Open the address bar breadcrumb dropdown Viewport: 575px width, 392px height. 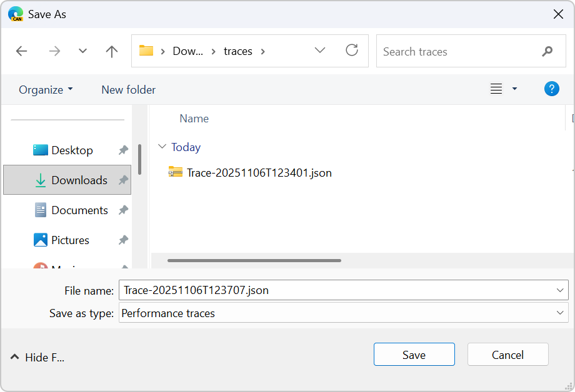320,51
